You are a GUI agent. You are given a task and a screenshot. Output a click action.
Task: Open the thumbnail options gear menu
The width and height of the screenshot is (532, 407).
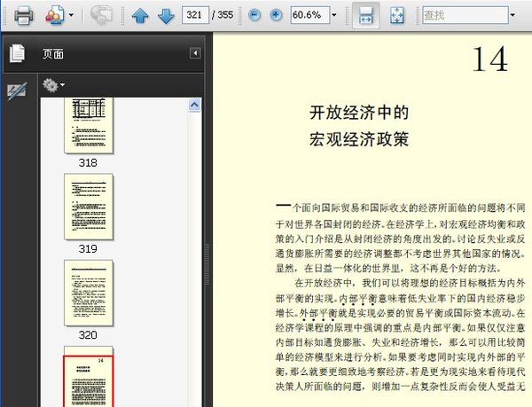53,85
